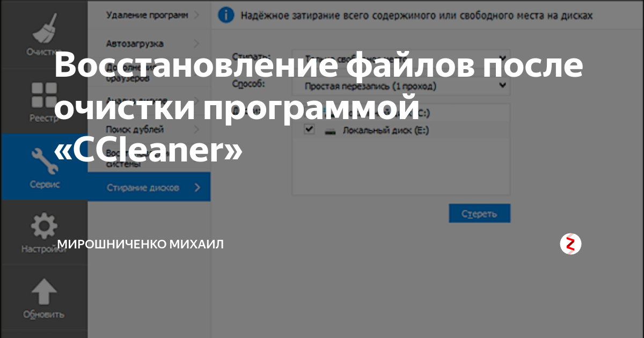Open the Настройки gear section

point(44,232)
